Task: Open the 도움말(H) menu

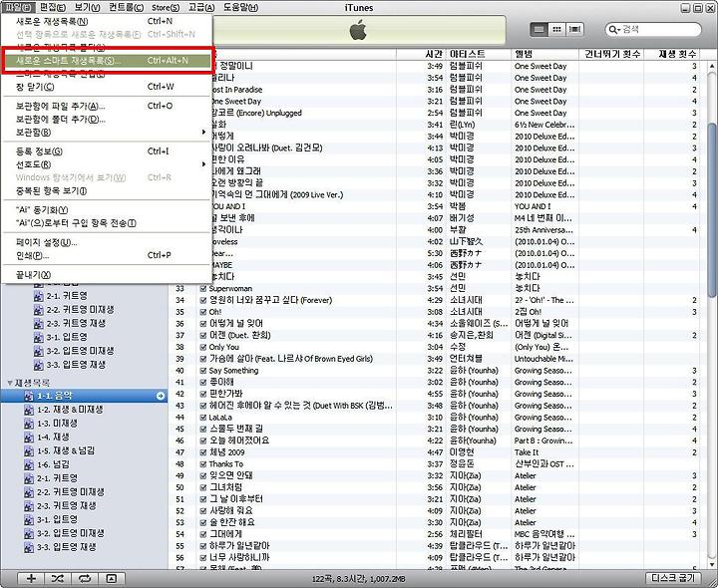Action: [240, 7]
